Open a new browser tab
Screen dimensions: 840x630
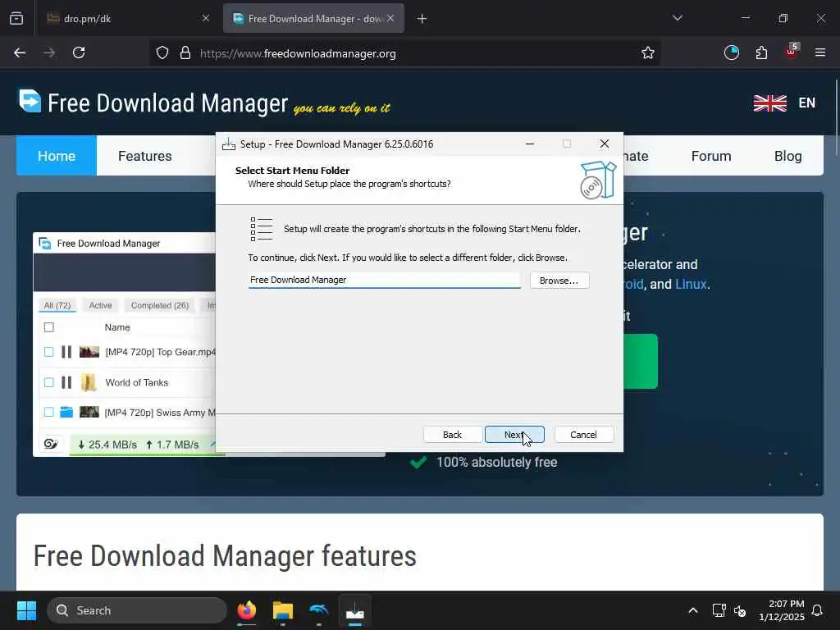coord(422,19)
